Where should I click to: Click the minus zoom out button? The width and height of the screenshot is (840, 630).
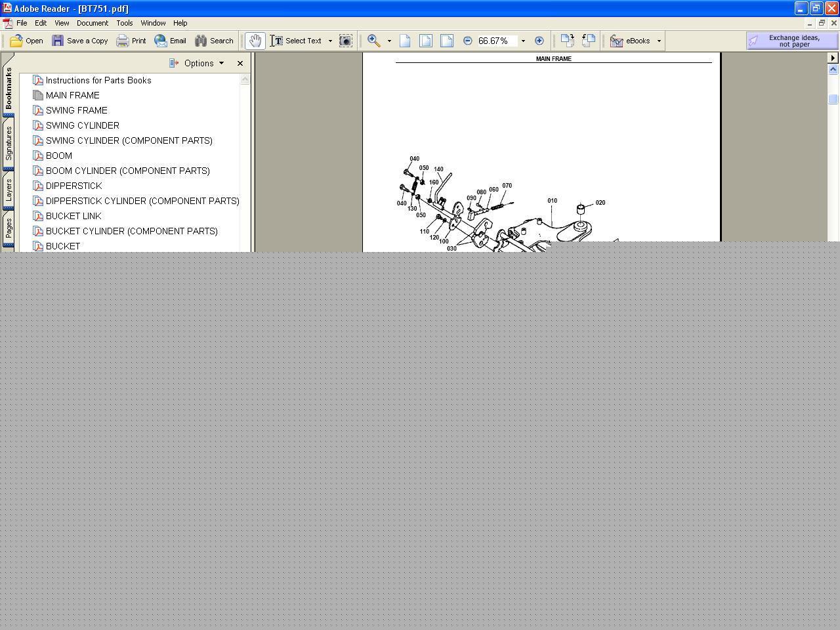tap(467, 41)
